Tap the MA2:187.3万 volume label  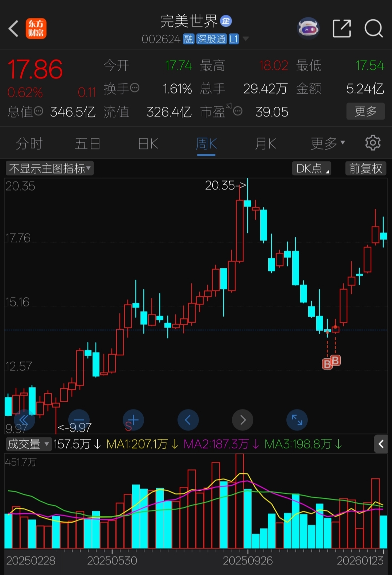[221, 444]
